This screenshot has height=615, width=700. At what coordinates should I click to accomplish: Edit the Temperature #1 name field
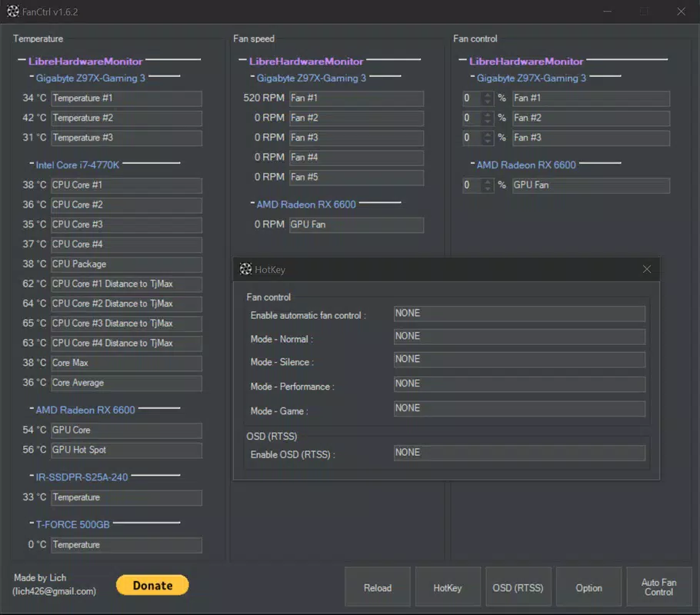point(126,98)
